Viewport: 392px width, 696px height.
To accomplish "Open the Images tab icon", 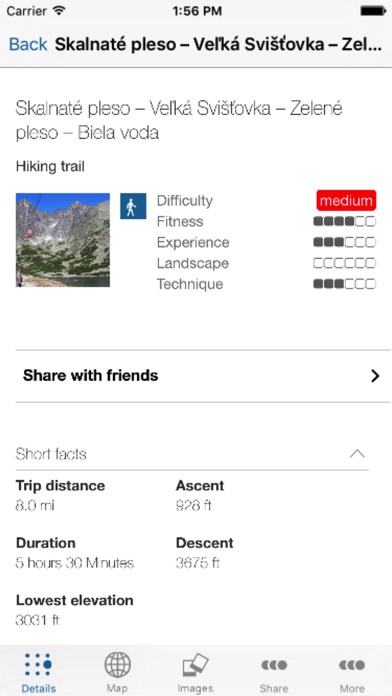I will pyautogui.click(x=195, y=666).
